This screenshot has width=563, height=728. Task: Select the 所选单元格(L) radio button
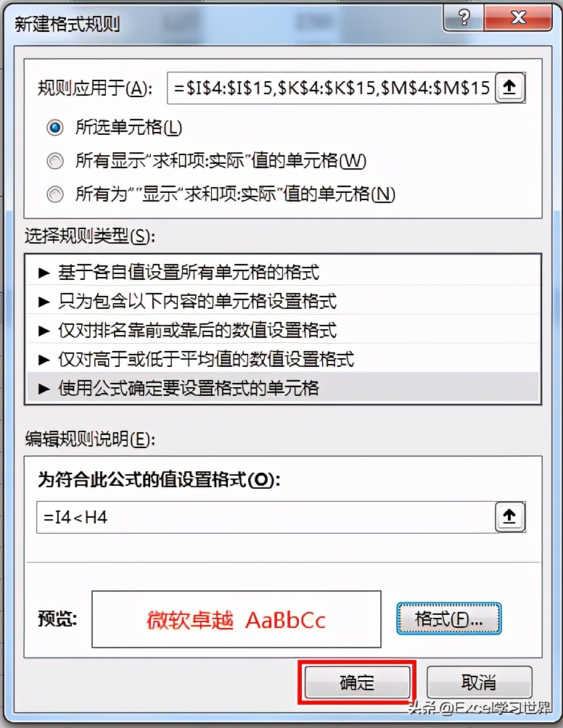point(55,127)
